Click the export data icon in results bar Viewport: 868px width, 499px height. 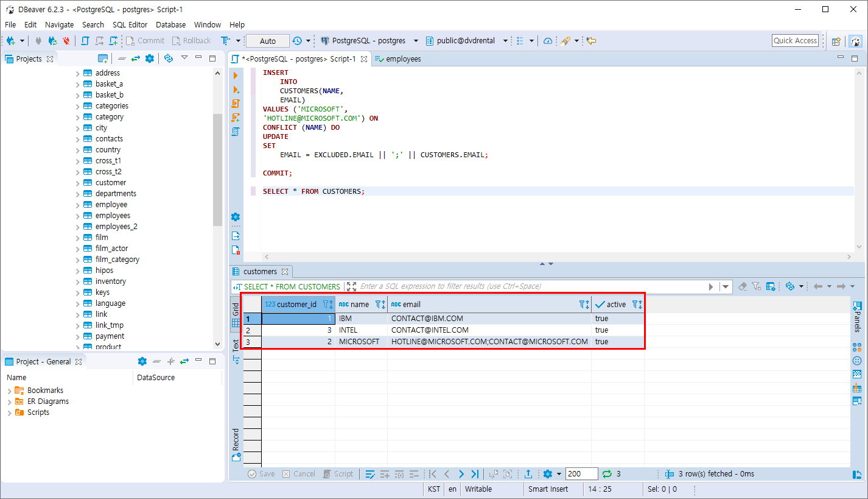click(x=528, y=474)
